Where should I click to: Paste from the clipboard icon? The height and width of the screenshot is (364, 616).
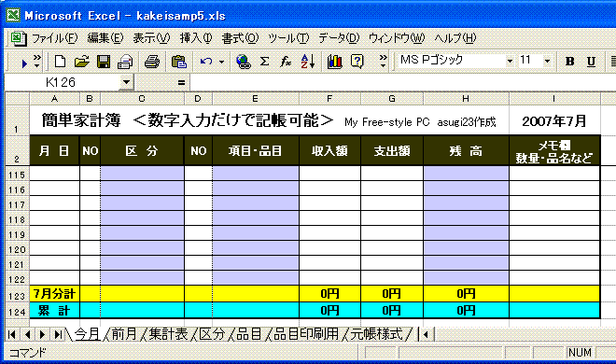178,62
